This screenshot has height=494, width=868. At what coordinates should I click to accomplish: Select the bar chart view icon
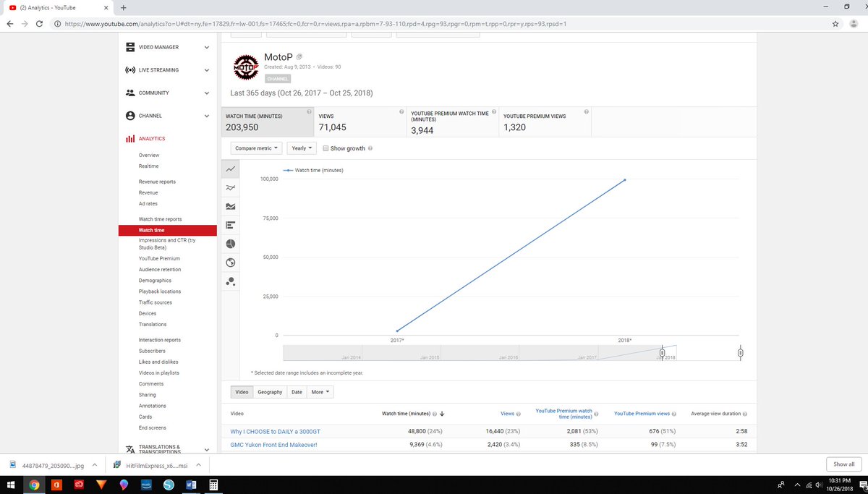coord(231,225)
